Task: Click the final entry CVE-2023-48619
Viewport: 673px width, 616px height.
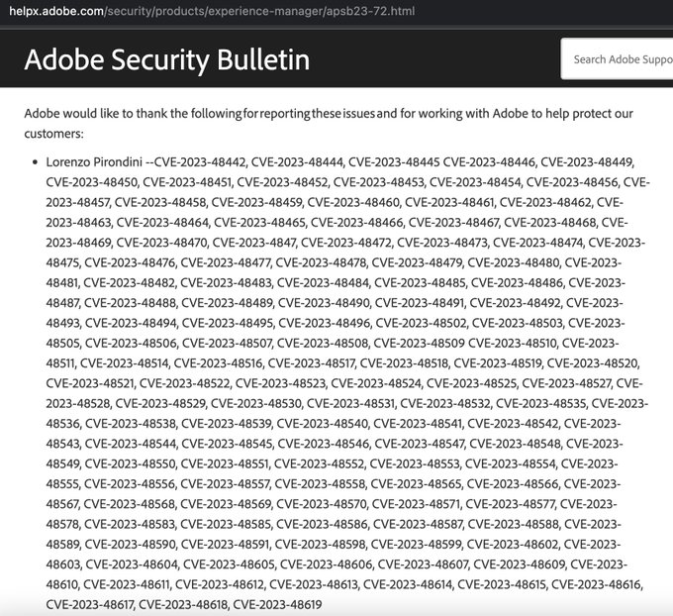Action: [x=277, y=605]
